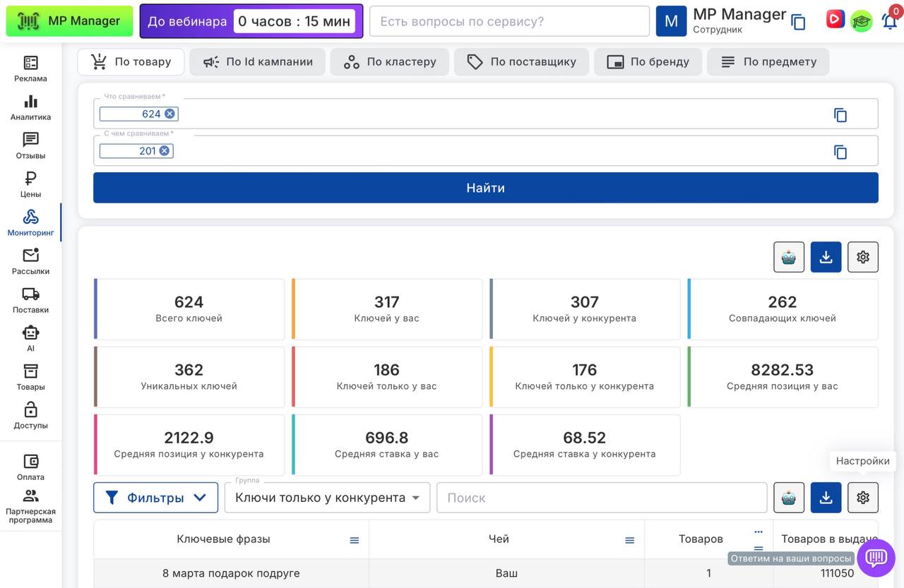Open the Реклама sidebar section
This screenshot has height=588, width=904.
pos(30,69)
